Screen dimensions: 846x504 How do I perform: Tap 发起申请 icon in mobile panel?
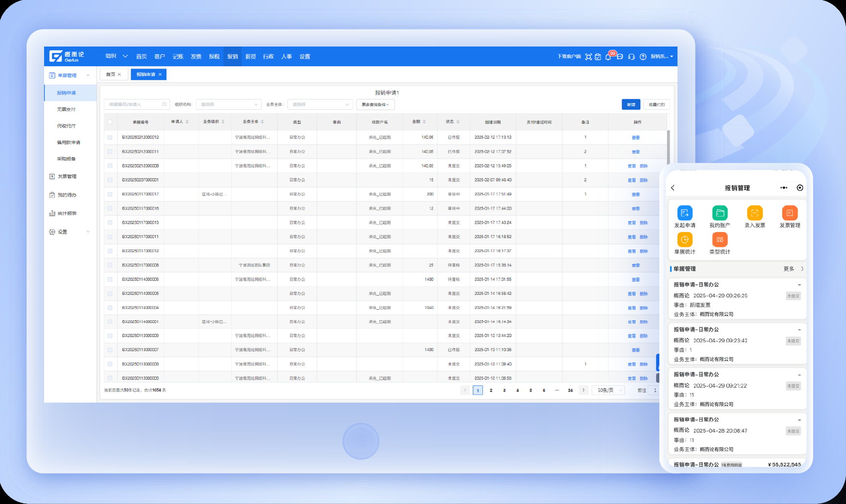685,213
